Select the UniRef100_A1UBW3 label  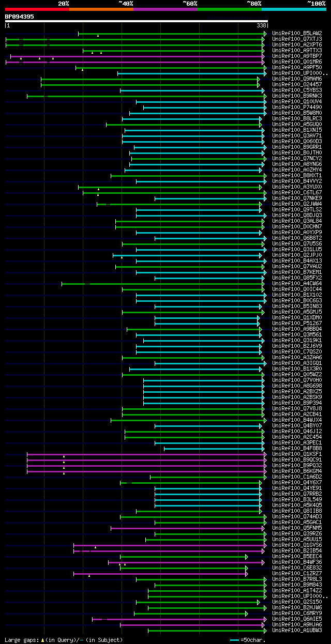click(297, 631)
